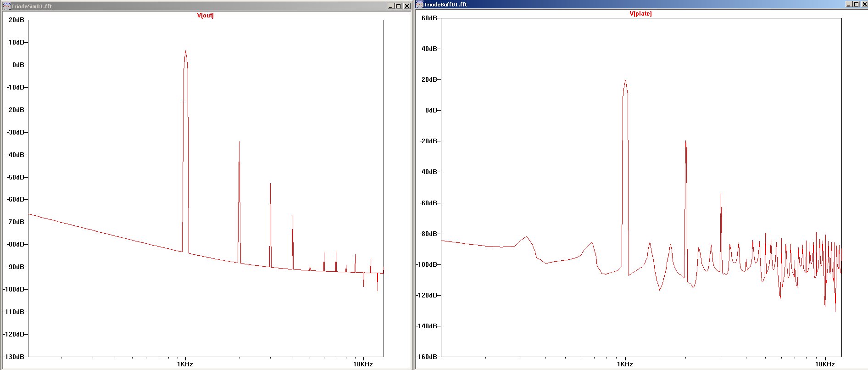Screen dimensions: 868x370
Task: Click the TriodeBuff01.fft window's title bar icon
Action: (420, 4)
